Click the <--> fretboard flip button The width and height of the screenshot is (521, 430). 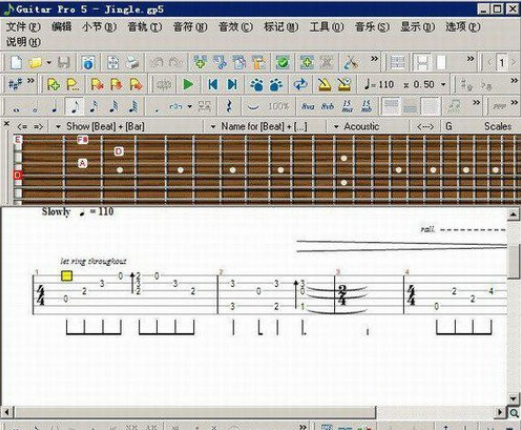coord(425,127)
